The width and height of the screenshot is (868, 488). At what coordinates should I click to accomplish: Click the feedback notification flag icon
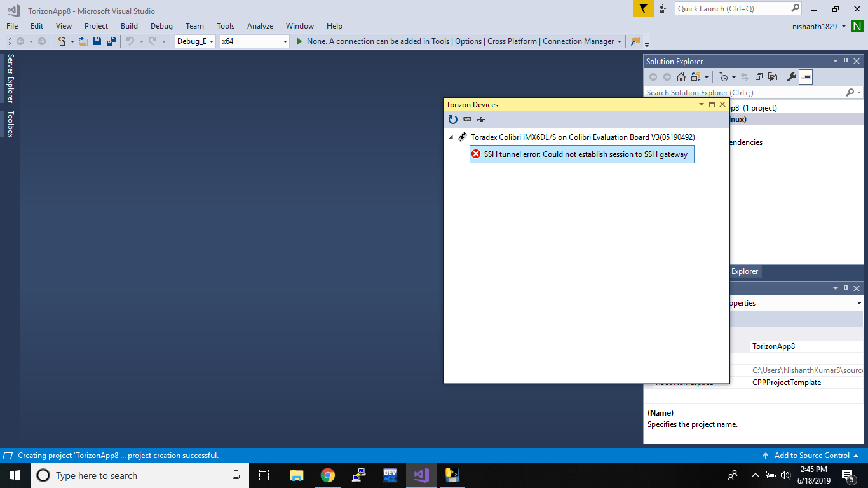click(643, 8)
